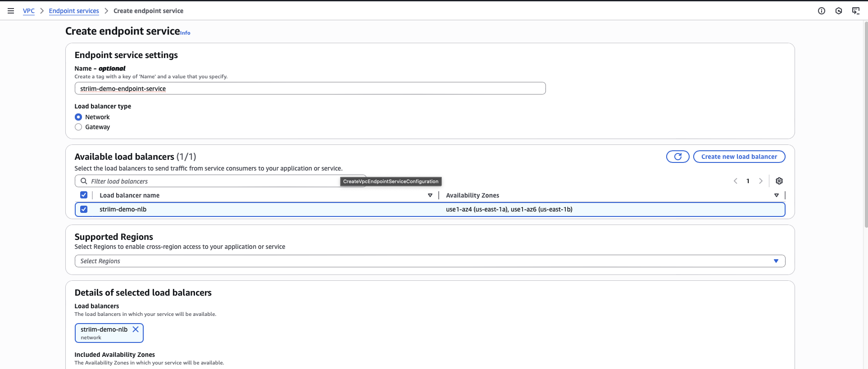Select the Gateway load balancer type

pos(78,127)
